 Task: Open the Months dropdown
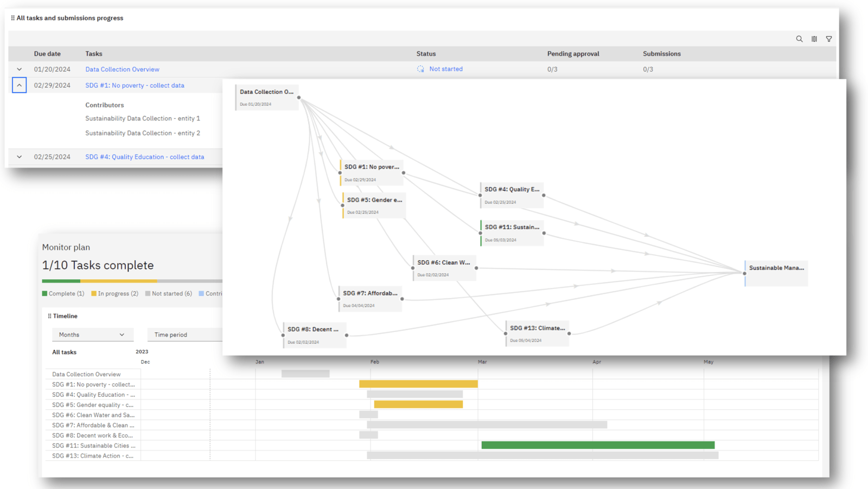[92, 334]
